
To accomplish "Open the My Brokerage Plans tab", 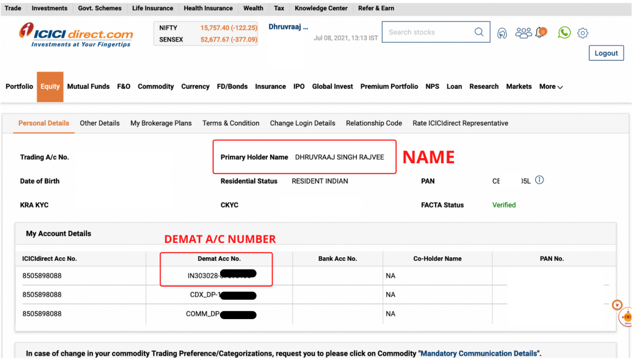I will tap(161, 123).
